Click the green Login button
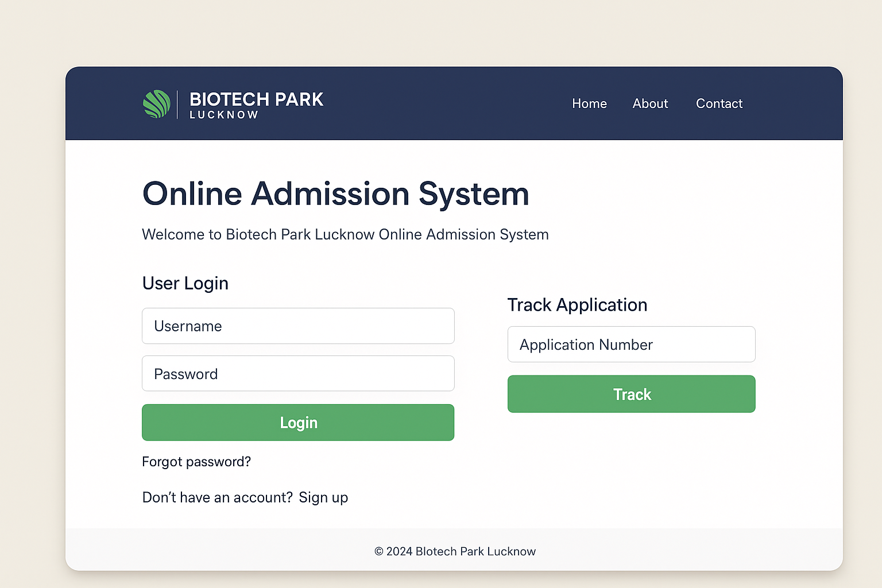882x588 pixels. (298, 423)
